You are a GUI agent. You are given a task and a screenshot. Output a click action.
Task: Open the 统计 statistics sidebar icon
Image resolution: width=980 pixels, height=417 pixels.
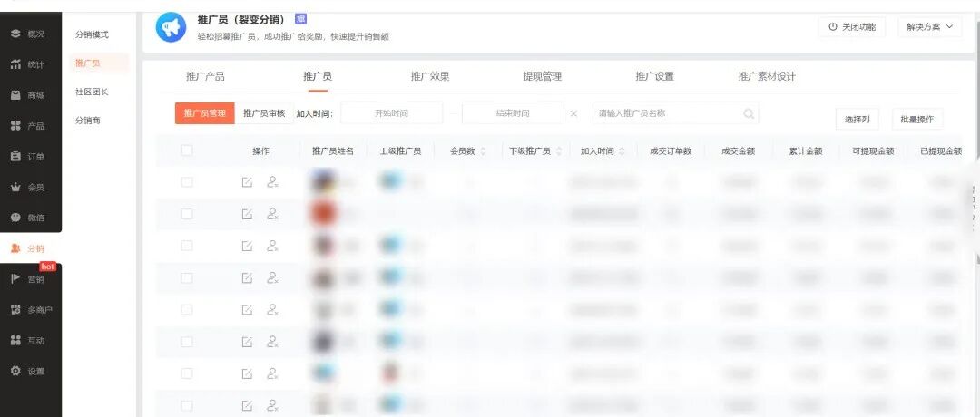(16, 64)
